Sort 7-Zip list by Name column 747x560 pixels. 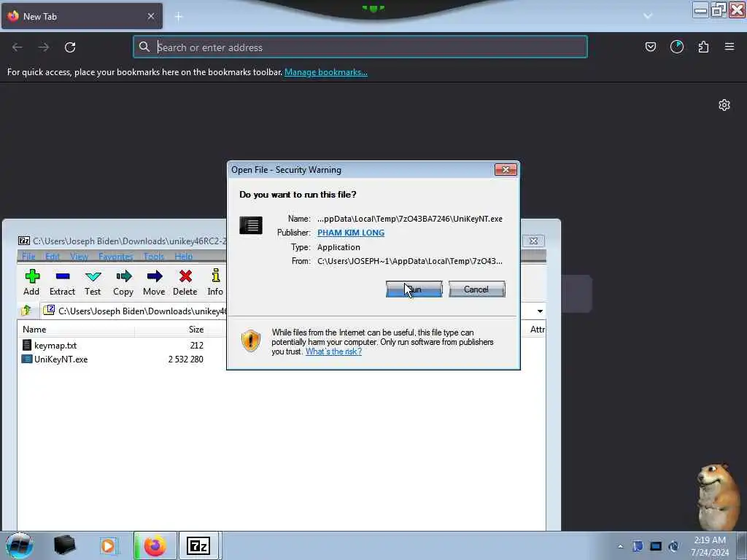click(x=76, y=330)
